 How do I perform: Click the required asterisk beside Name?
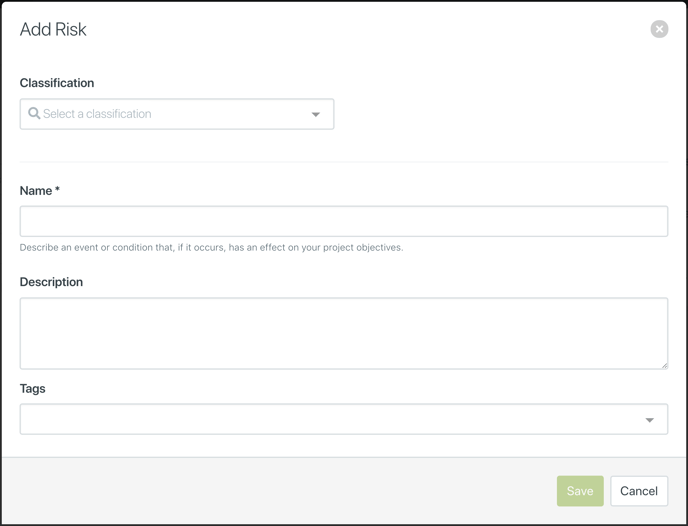coord(57,189)
